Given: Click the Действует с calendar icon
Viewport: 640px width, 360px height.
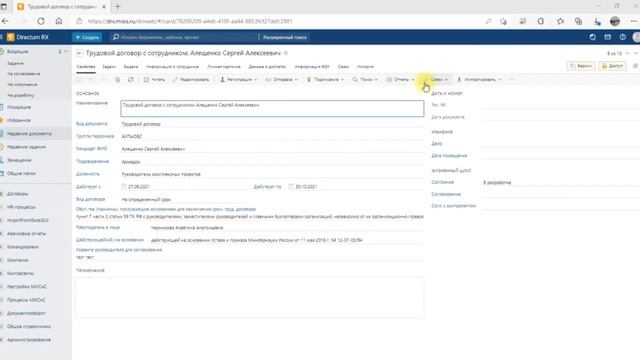Looking at the screenshot, I should [x=124, y=187].
